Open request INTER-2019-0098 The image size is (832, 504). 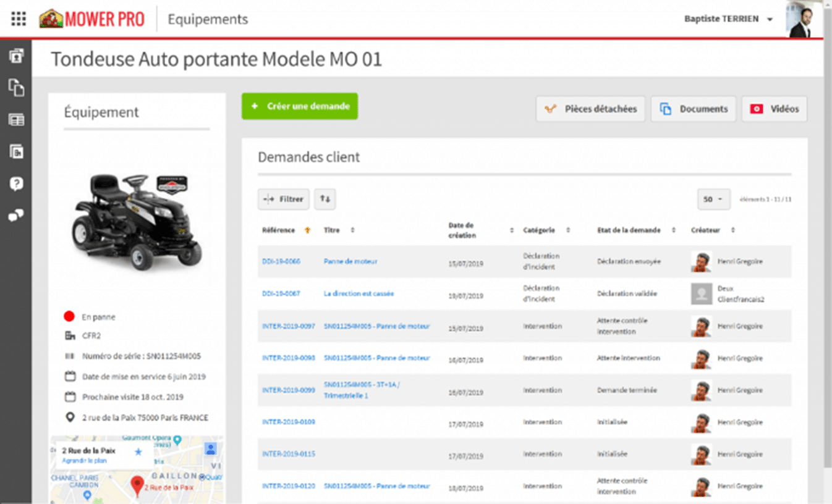tap(289, 358)
